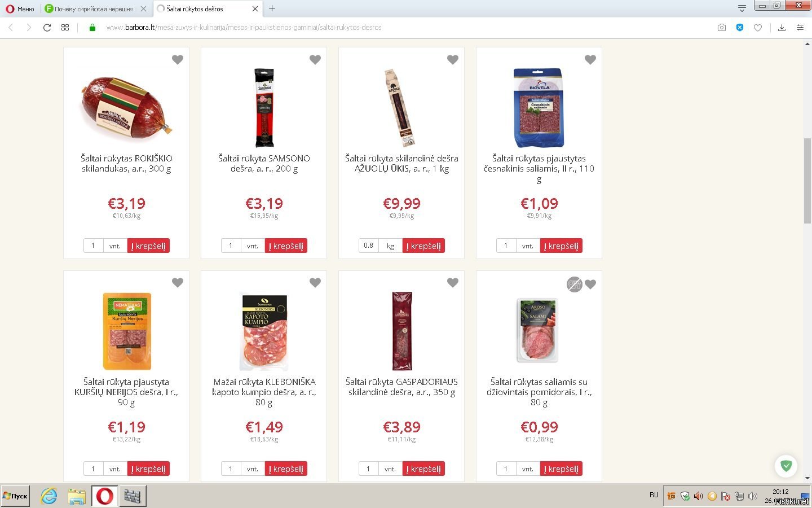Open downloads arrow icon in toolbar
The image size is (812, 508).
(x=782, y=27)
